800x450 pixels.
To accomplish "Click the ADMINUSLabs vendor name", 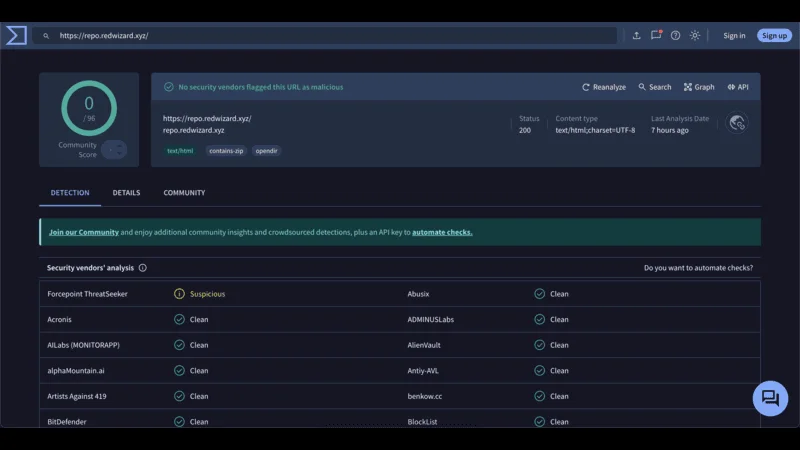I will coord(430,319).
